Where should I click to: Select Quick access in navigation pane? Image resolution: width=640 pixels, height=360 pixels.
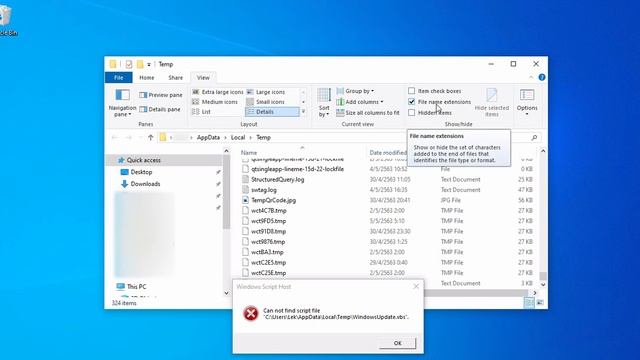(x=143, y=160)
